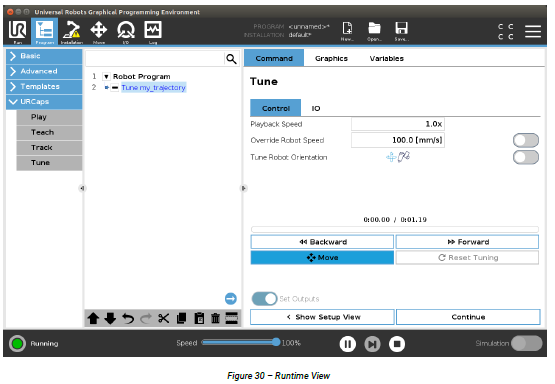Stop the running program

397,344
